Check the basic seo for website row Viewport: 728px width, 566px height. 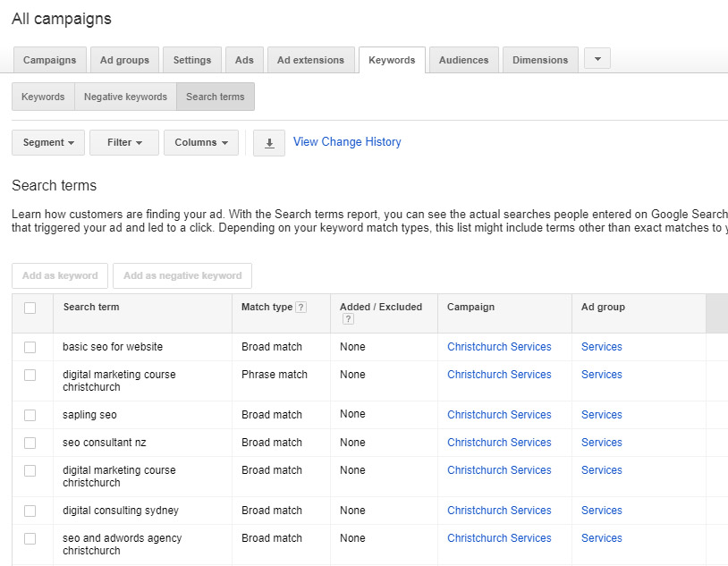[32, 347]
